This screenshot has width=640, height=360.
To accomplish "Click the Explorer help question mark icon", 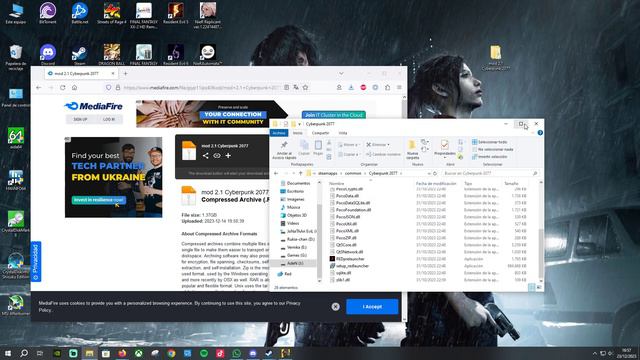I will pos(540,133).
